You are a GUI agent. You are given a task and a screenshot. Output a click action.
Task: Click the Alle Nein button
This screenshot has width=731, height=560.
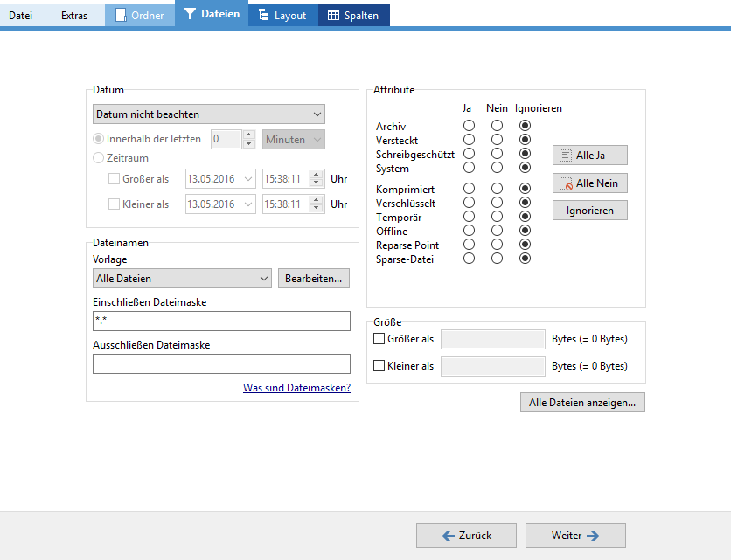point(589,183)
